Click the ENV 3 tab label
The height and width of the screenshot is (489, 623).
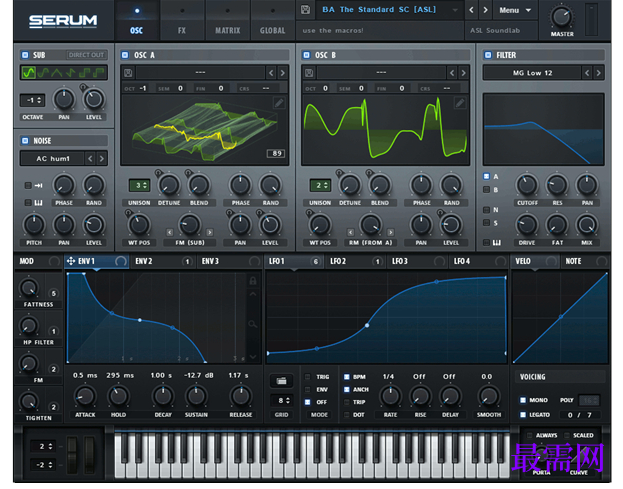tap(210, 261)
